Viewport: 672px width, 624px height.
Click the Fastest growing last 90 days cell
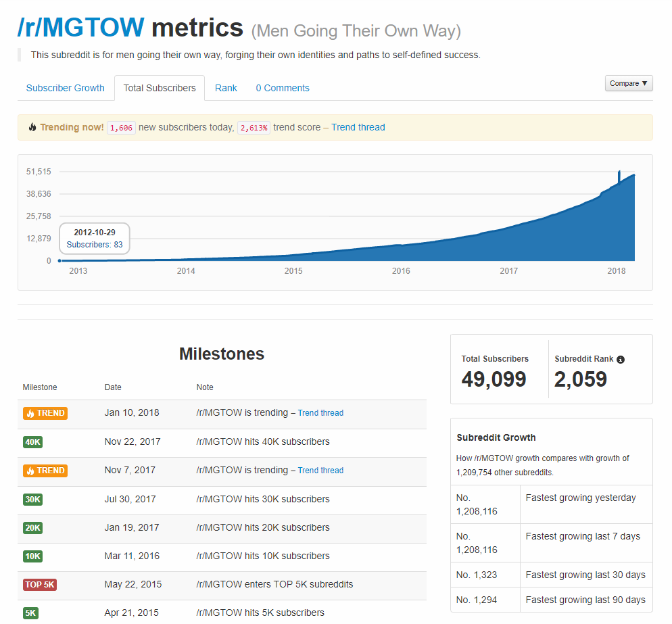click(x=586, y=600)
